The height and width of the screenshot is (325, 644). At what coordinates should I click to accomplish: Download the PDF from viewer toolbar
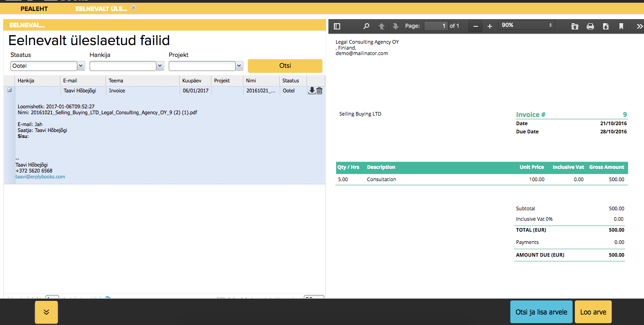[606, 26]
